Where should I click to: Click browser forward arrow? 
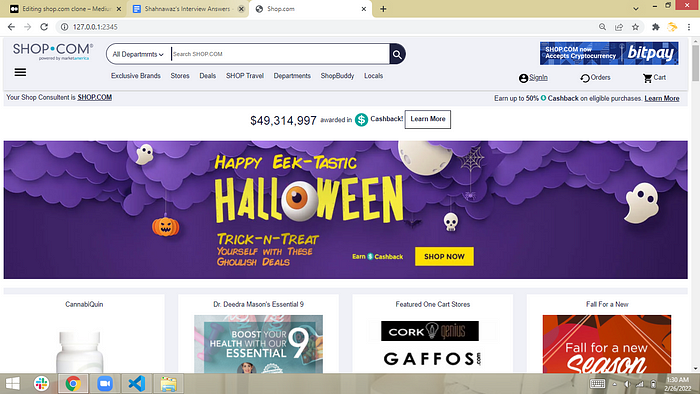click(27, 27)
